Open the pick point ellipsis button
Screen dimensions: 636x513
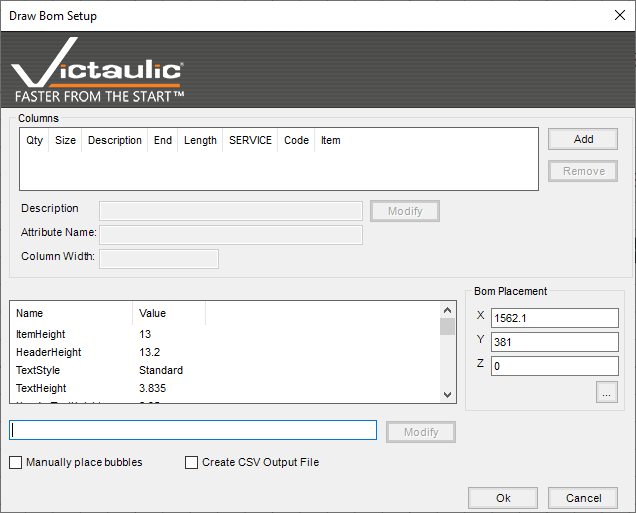(x=607, y=392)
